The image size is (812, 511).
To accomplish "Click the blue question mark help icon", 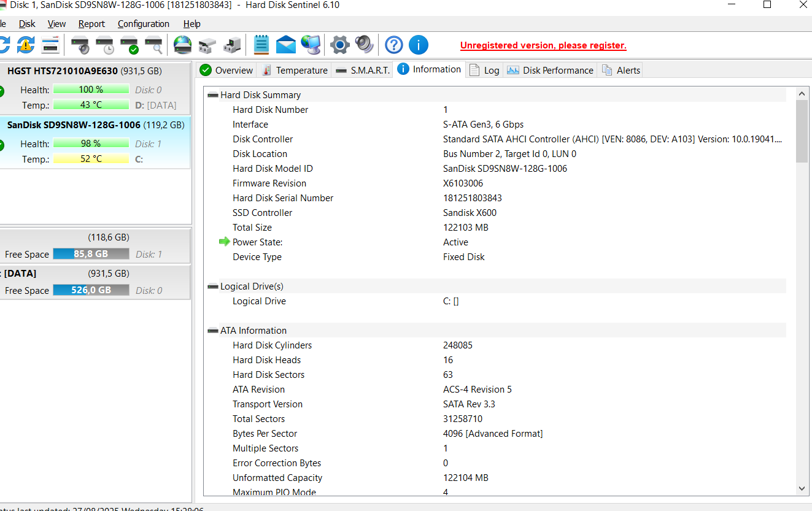I will (394, 45).
